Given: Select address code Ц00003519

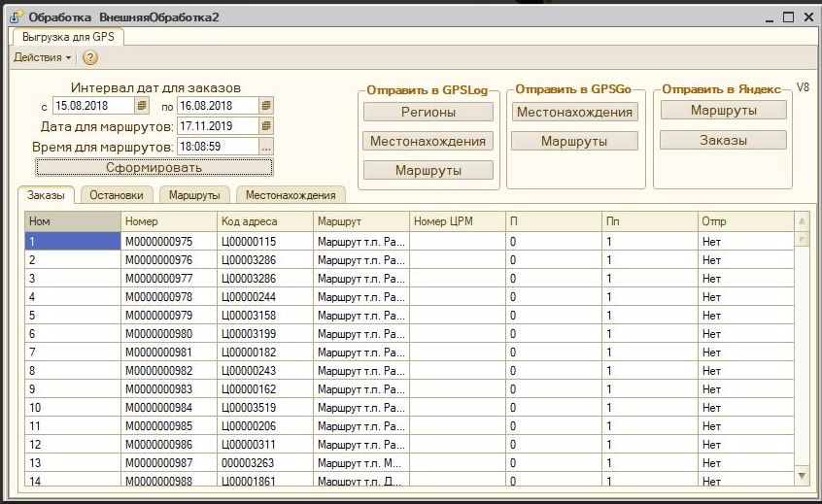Looking at the screenshot, I should click(x=264, y=408).
